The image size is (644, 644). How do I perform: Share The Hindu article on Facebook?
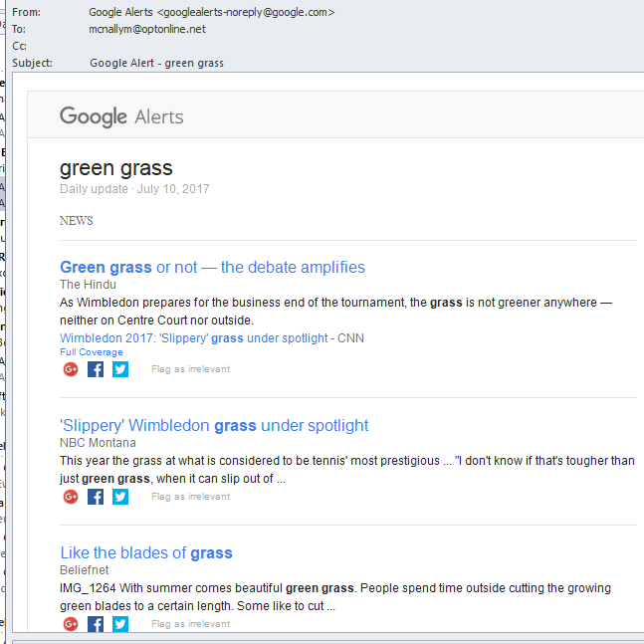pos(96,369)
